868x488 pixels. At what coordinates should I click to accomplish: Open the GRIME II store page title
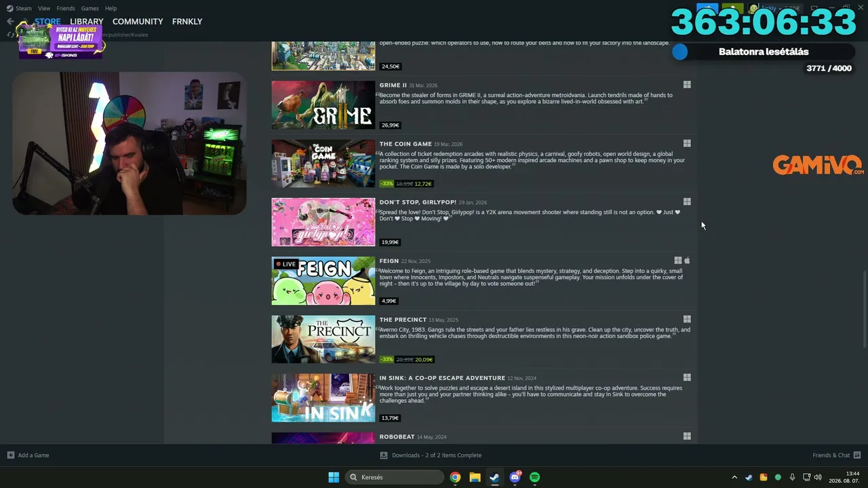click(x=393, y=85)
